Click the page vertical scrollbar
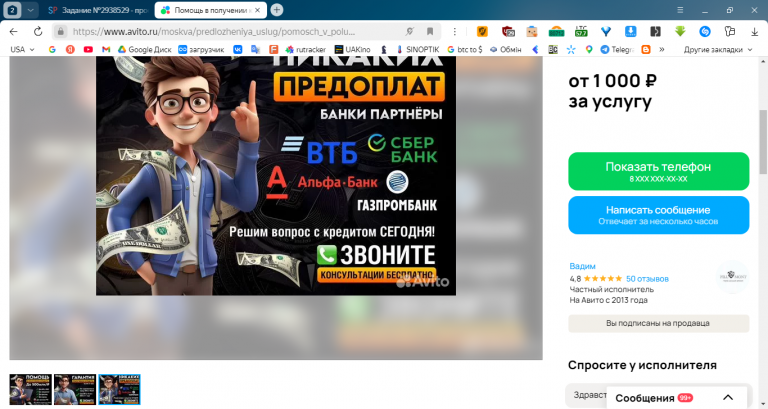 click(763, 142)
